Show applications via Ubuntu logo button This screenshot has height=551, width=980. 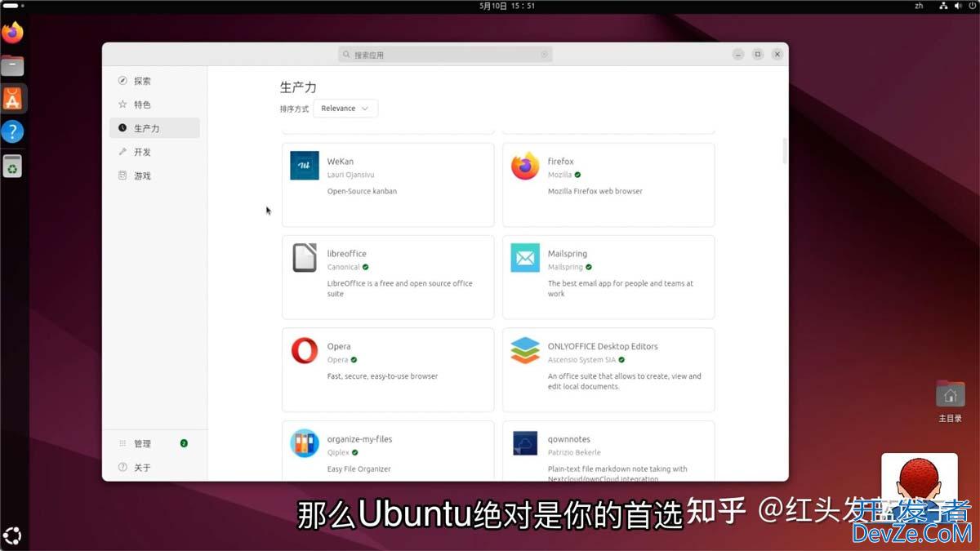(12, 536)
